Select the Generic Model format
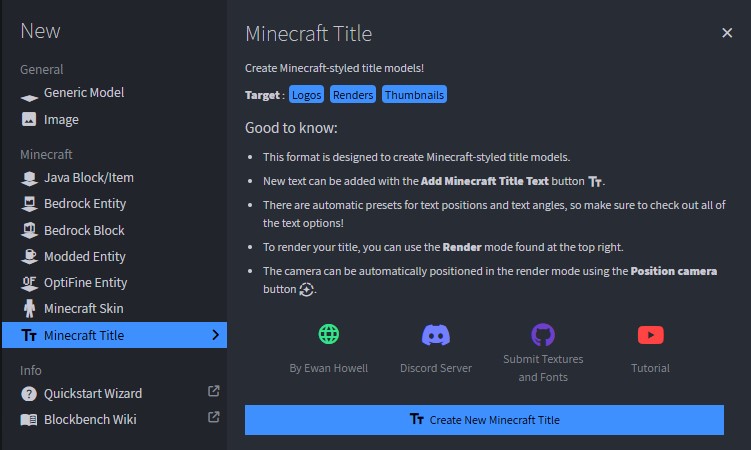The width and height of the screenshot is (751, 450). pos(84,93)
